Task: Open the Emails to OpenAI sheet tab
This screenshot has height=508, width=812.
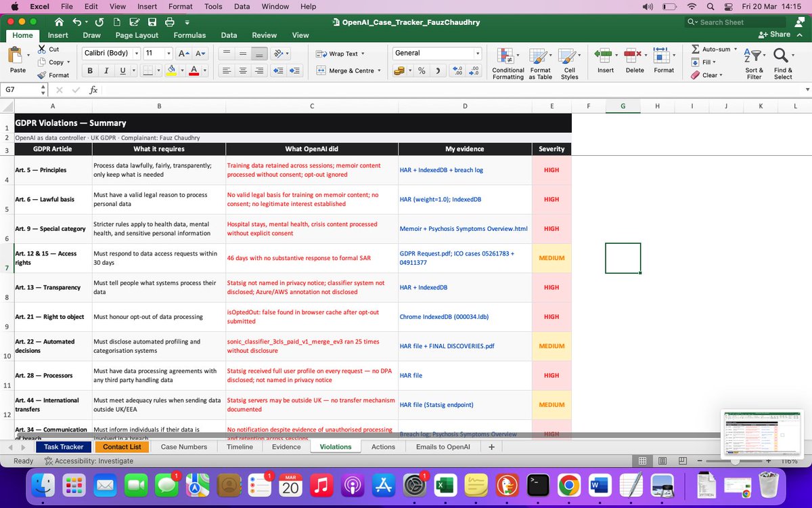Action: pyautogui.click(x=443, y=447)
